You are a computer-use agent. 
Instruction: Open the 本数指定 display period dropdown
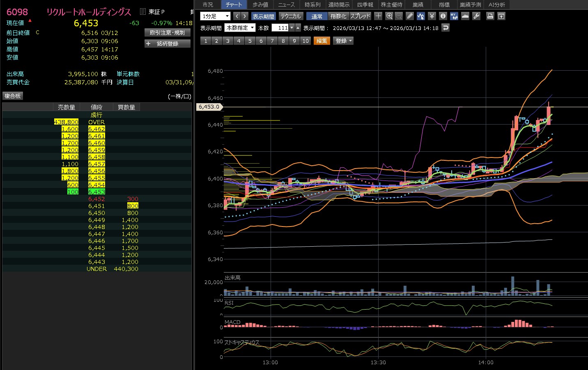[240, 28]
